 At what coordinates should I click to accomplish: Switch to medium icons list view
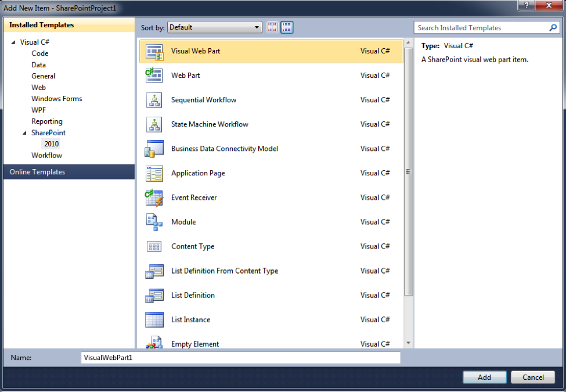coord(287,27)
